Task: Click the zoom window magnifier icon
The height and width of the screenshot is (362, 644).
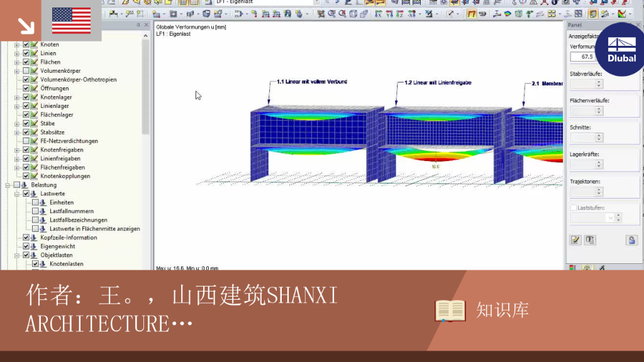Action: click(x=332, y=14)
